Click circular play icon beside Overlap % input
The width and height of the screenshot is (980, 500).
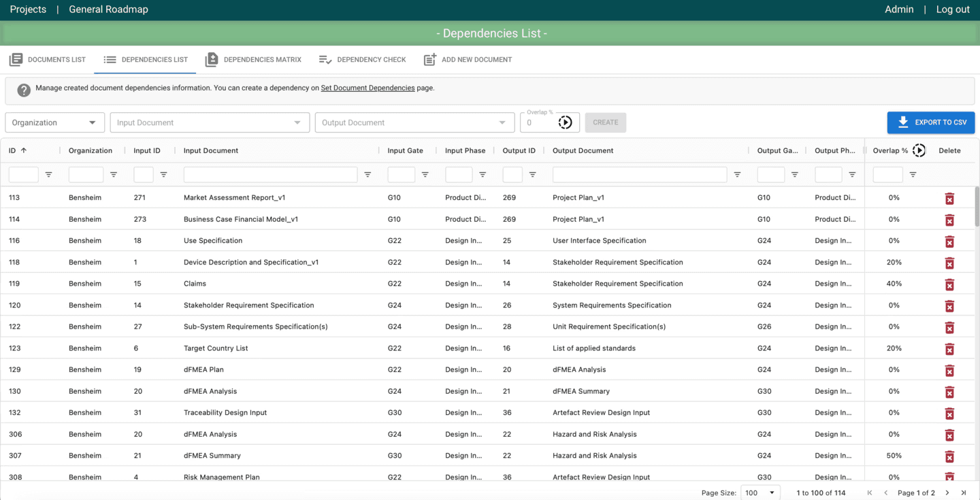(566, 122)
